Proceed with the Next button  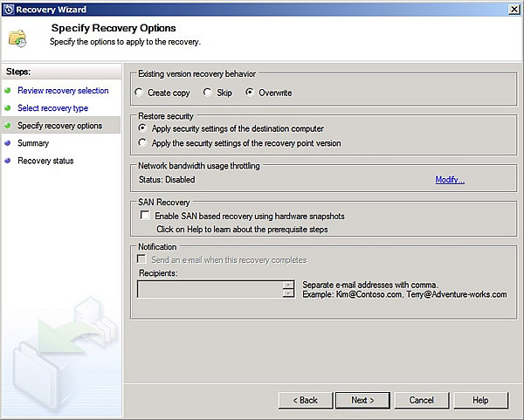pyautogui.click(x=362, y=400)
